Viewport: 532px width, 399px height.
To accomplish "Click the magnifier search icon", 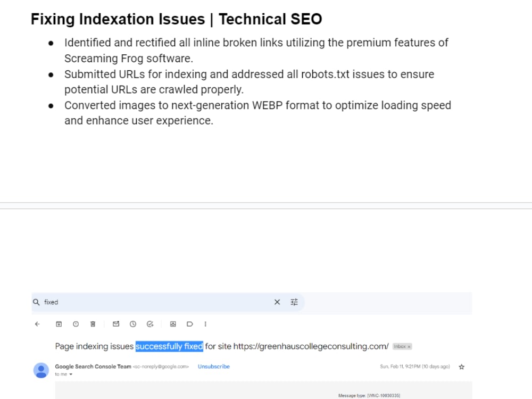I will tap(36, 302).
